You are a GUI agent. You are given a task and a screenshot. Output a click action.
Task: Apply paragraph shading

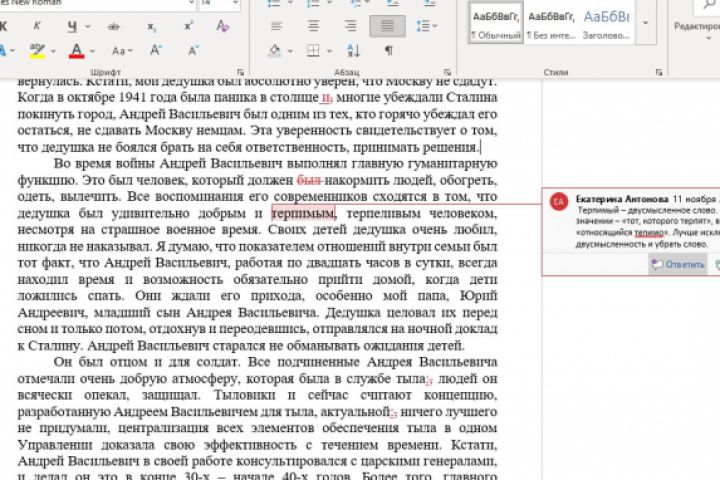(x=275, y=50)
